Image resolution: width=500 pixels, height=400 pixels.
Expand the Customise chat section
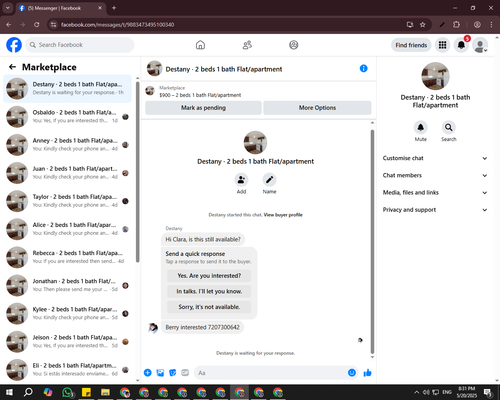(435, 158)
